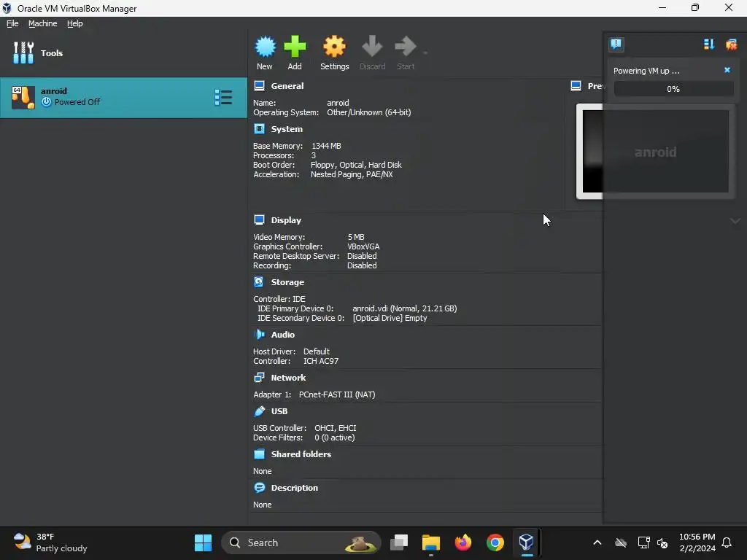This screenshot has width=747, height=560.
Task: Launch Google Chrome from the taskbar
Action: point(495,542)
